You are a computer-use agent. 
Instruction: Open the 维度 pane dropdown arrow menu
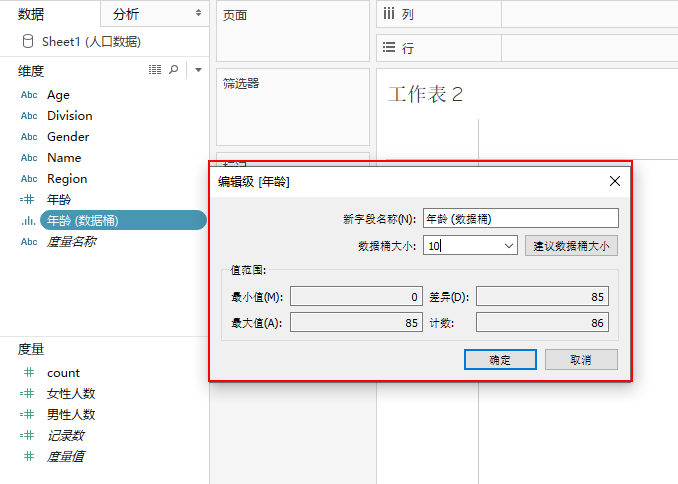(198, 70)
